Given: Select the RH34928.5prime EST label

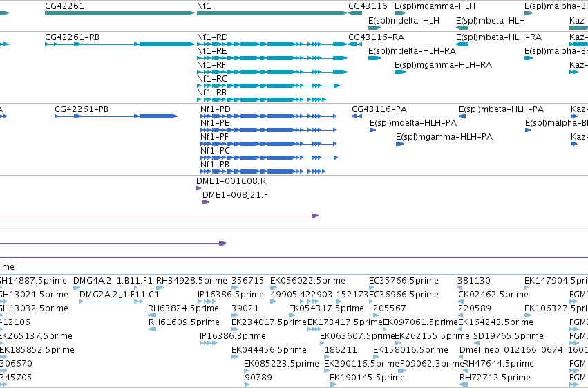Looking at the screenshot, I should 191,281.
